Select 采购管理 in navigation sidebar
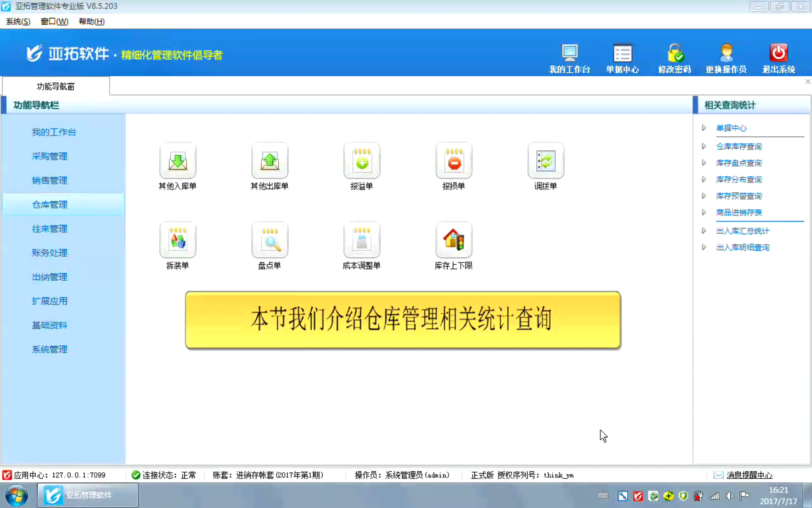This screenshot has height=508, width=812. point(50,156)
